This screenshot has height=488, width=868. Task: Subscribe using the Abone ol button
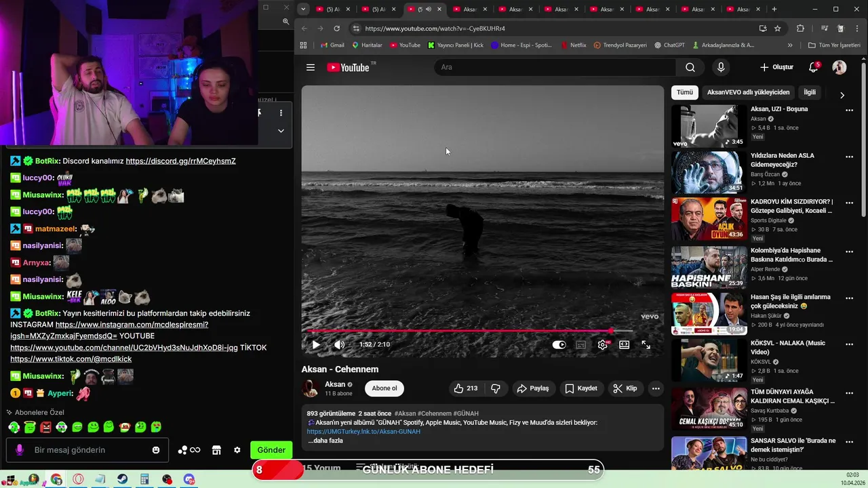(x=384, y=388)
